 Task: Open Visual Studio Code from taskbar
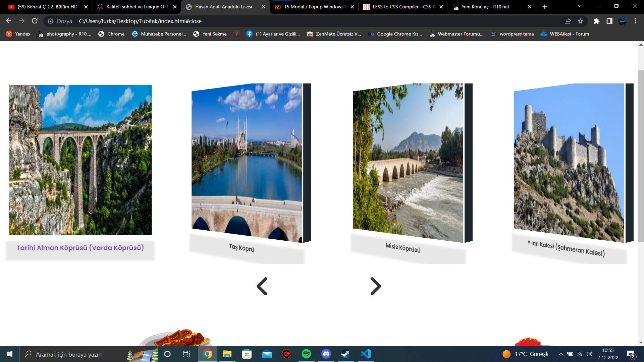click(x=366, y=354)
